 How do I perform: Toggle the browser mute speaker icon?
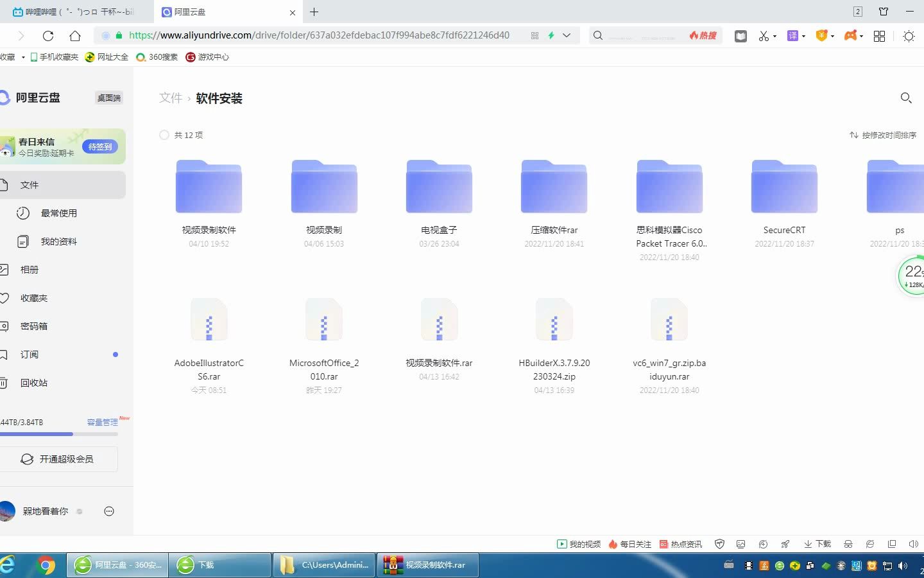pos(914,544)
